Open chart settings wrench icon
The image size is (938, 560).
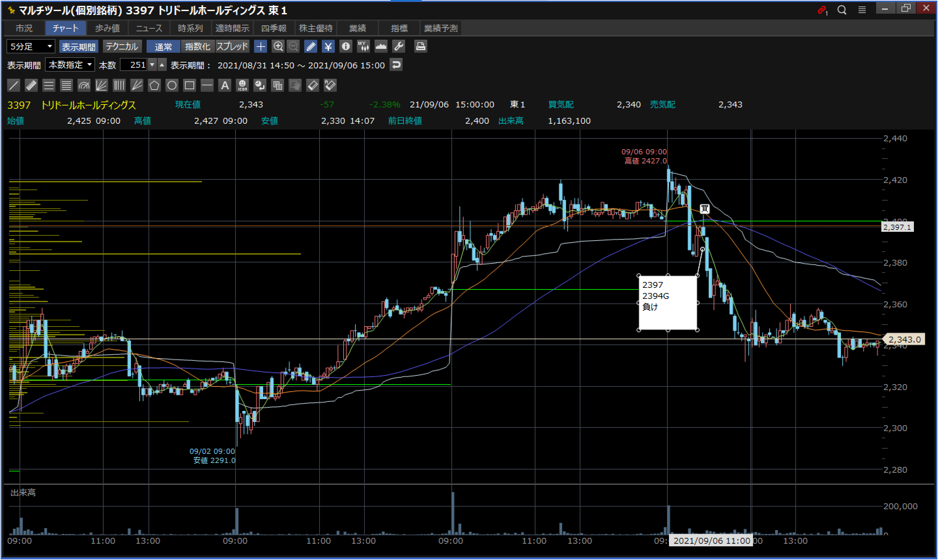coord(399,47)
